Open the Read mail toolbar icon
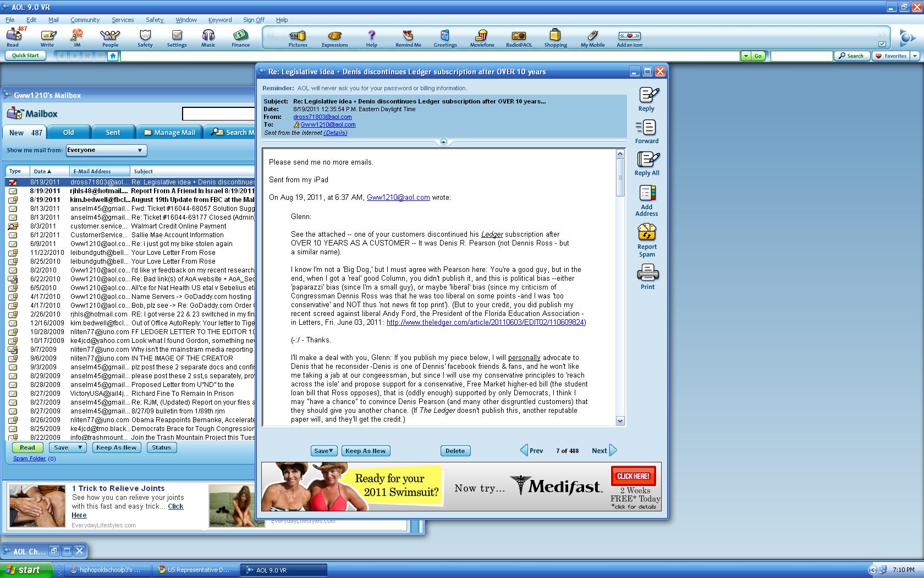Image resolution: width=924 pixels, height=578 pixels. point(13,37)
